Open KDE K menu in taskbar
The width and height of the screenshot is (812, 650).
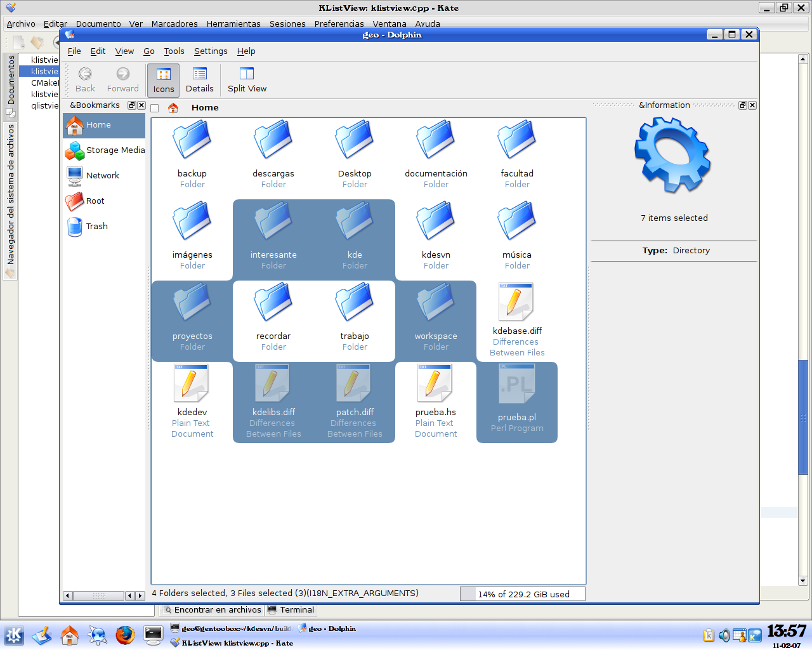click(14, 635)
